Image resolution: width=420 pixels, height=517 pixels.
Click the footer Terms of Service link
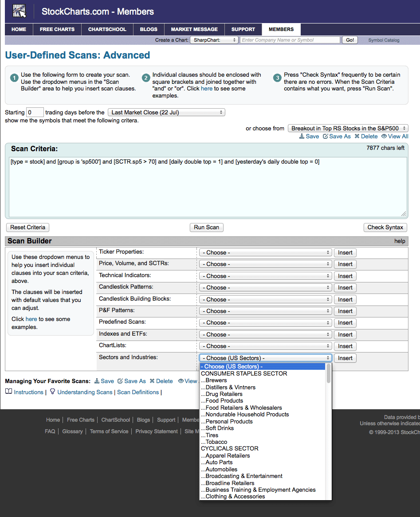109,431
